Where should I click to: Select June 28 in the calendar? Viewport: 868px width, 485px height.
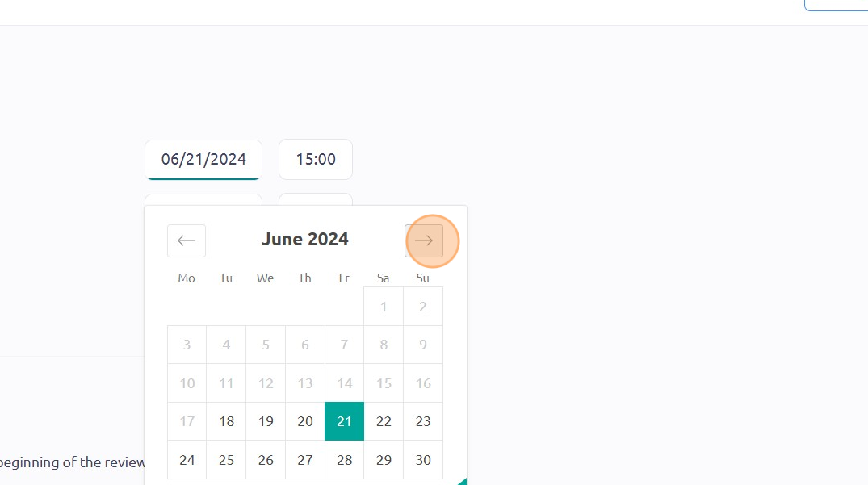point(344,459)
